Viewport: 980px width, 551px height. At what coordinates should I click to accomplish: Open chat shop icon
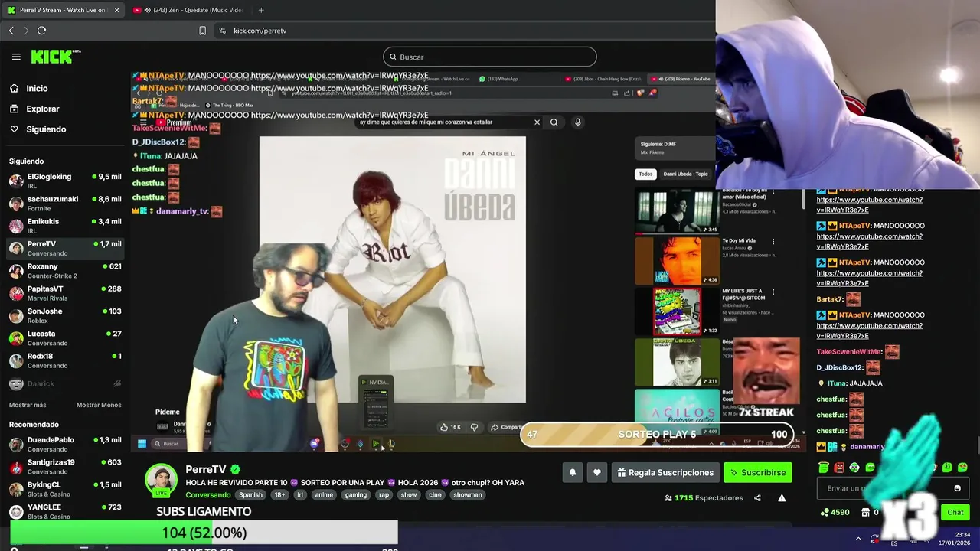click(x=866, y=512)
